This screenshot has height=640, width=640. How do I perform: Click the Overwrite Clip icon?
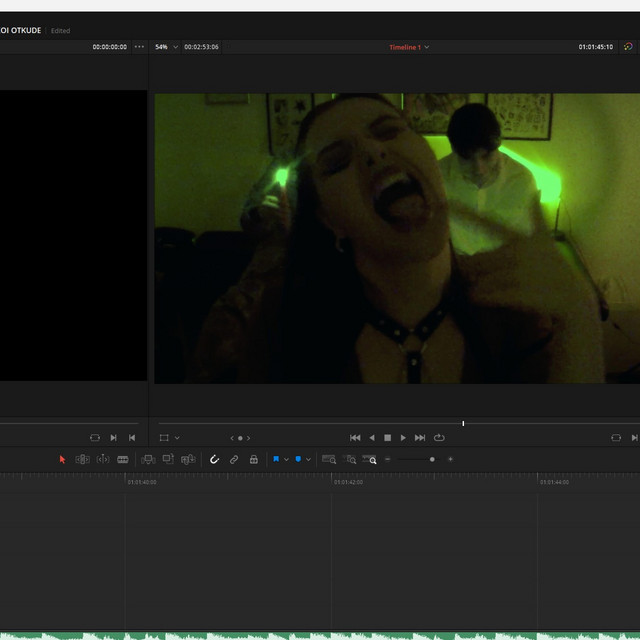click(x=168, y=460)
